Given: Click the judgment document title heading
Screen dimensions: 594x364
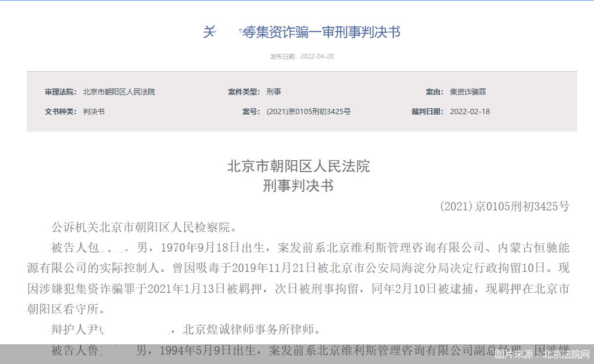Looking at the screenshot, I should (303, 33).
